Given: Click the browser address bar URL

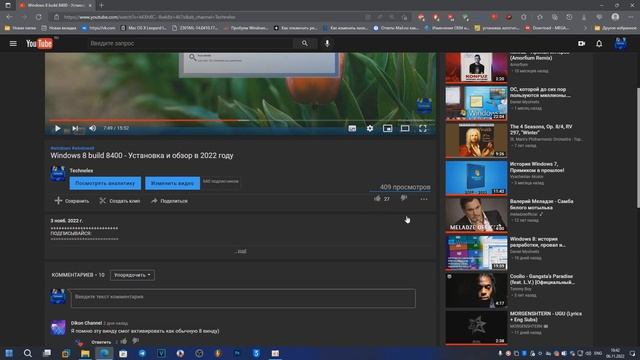Looking at the screenshot, I should tap(149, 17).
